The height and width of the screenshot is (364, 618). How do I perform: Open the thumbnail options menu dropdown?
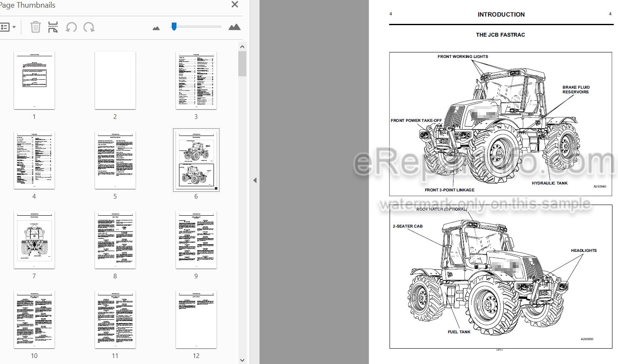coord(8,27)
